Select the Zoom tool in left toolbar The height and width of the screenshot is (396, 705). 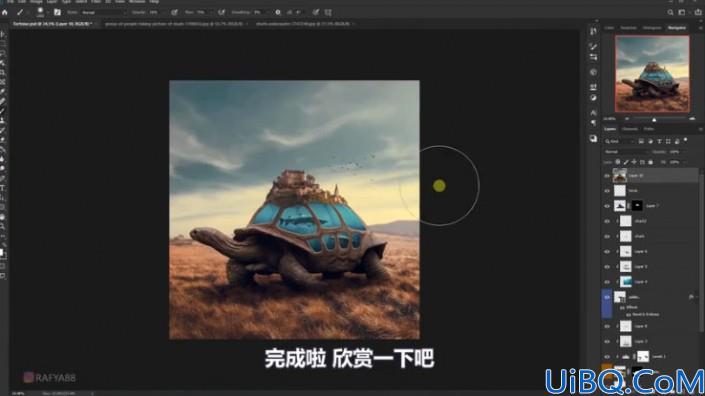(3, 227)
